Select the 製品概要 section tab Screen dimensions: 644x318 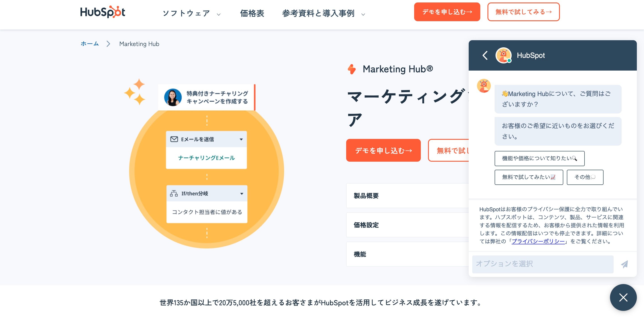(407, 196)
